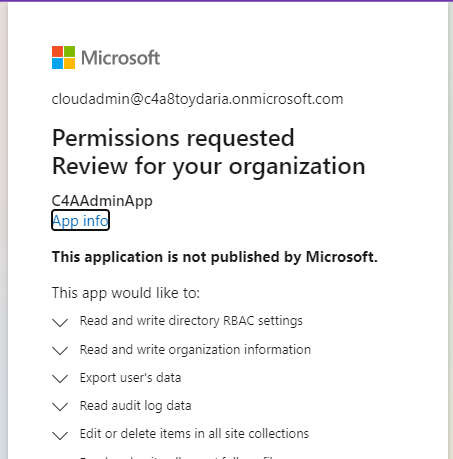Expand the organization information permission chevron
Viewport: 453px width, 459px height.
(60, 351)
